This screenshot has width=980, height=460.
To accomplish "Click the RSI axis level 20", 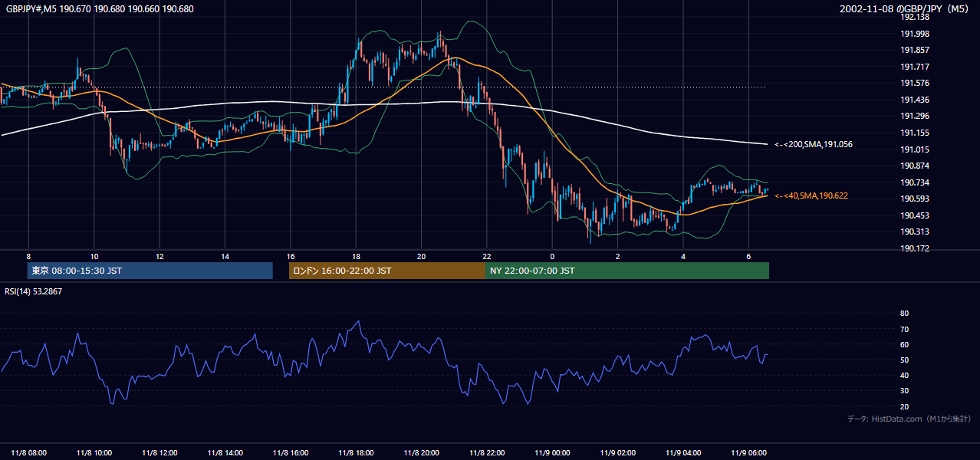I will coord(904,406).
